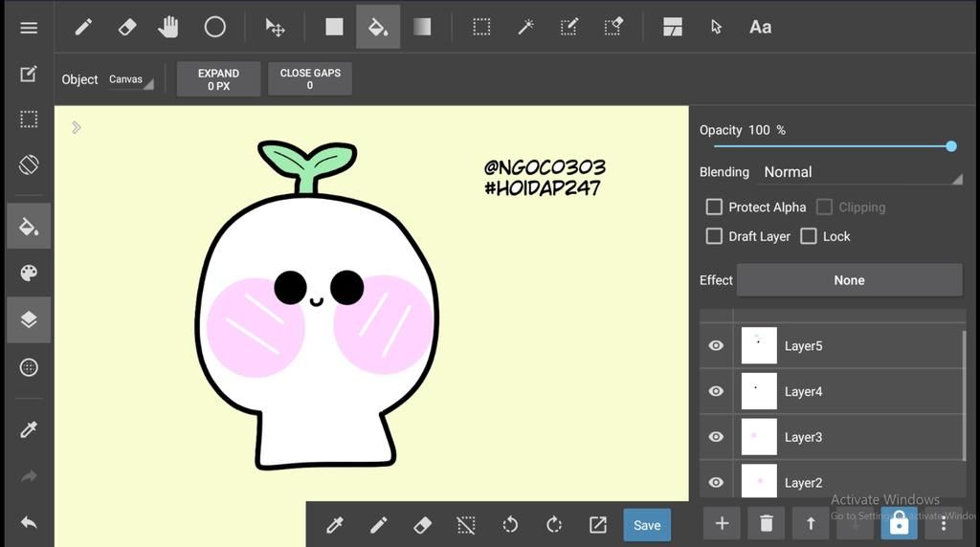Expand the side panel chevron on canvas

(x=77, y=127)
